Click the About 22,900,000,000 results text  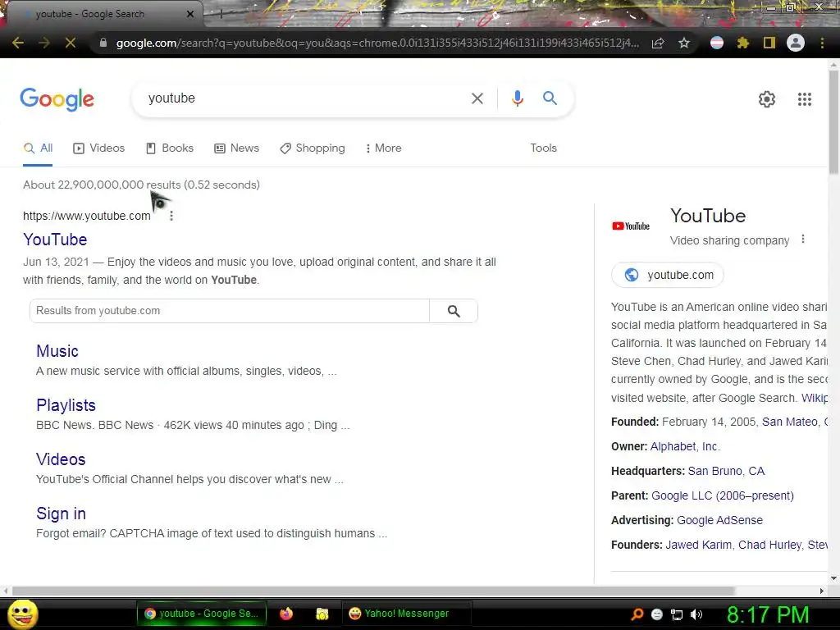[141, 185]
